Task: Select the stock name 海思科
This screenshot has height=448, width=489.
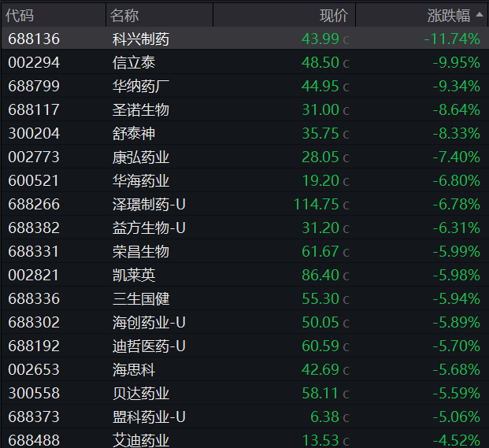Action: tap(134, 370)
